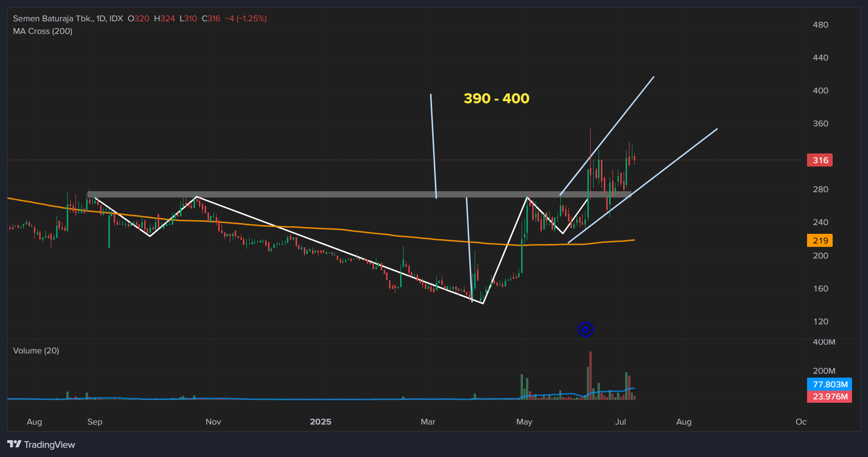Click the 2025 label on time axis
Viewport: 868px width, 457px height.
[x=320, y=422]
